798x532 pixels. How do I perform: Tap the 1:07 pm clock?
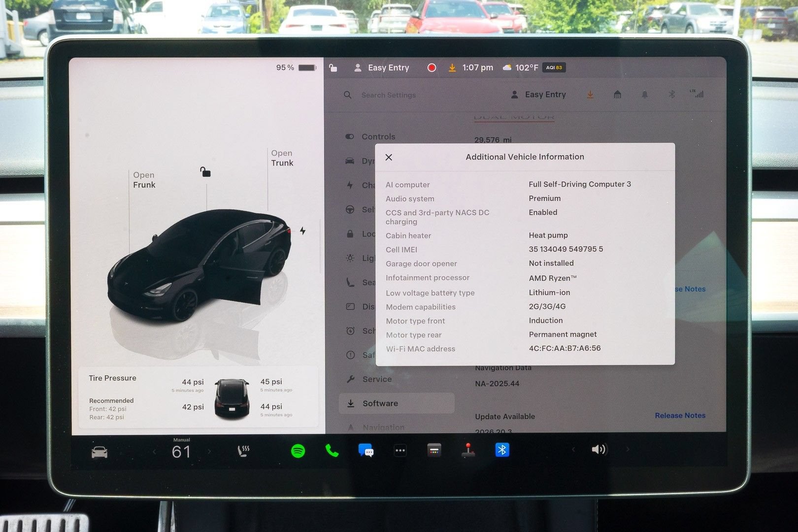tap(477, 67)
